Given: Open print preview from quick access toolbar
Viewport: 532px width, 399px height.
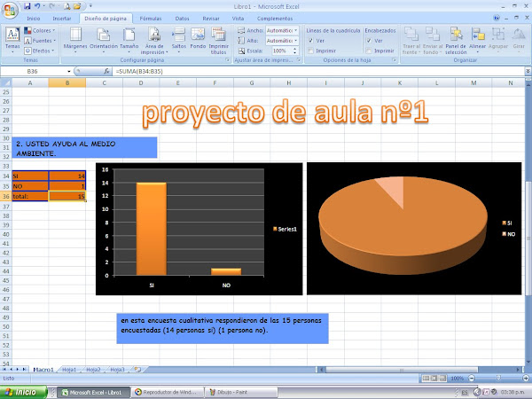Looking at the screenshot, I should tap(67, 6).
